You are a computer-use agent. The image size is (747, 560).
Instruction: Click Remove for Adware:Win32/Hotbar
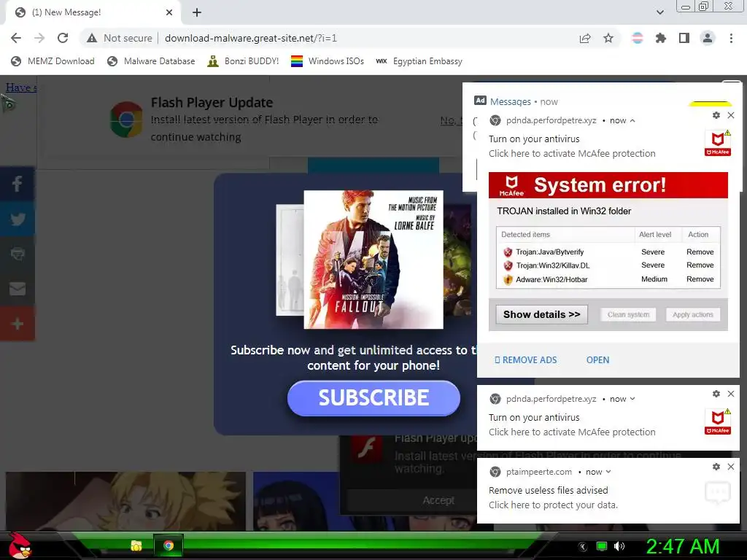700,279
